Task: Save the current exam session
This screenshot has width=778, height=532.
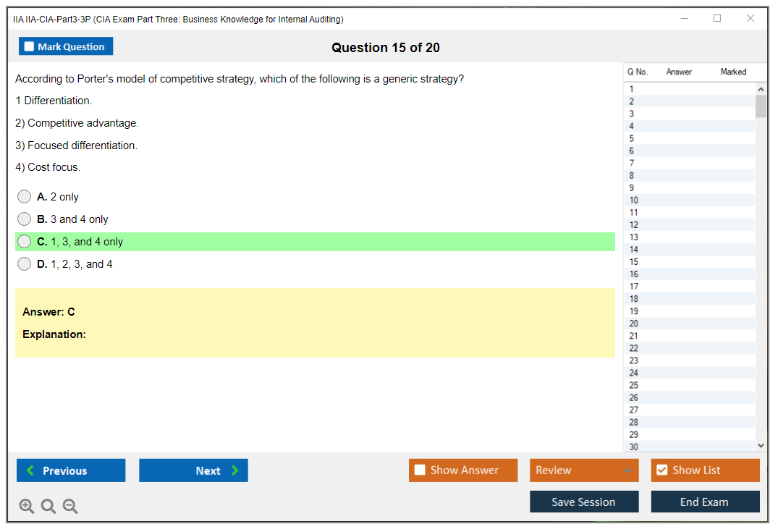Action: click(584, 502)
